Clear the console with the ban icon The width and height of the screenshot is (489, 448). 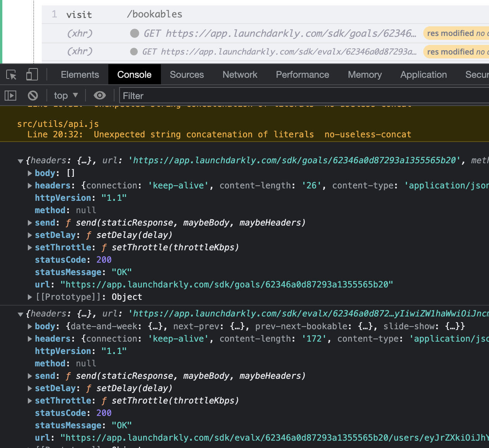33,96
